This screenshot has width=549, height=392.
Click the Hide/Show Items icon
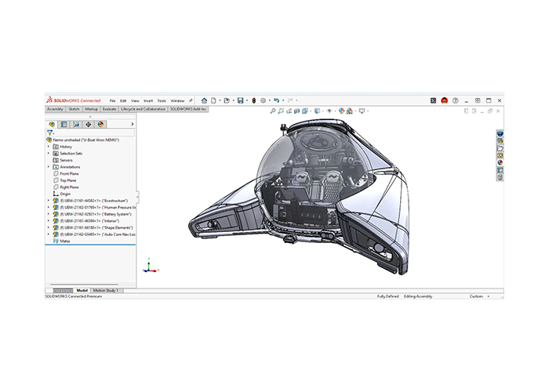[329, 111]
